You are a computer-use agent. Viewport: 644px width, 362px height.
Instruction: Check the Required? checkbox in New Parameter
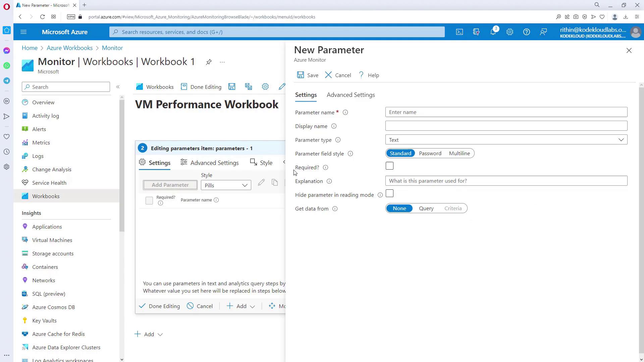(x=389, y=166)
